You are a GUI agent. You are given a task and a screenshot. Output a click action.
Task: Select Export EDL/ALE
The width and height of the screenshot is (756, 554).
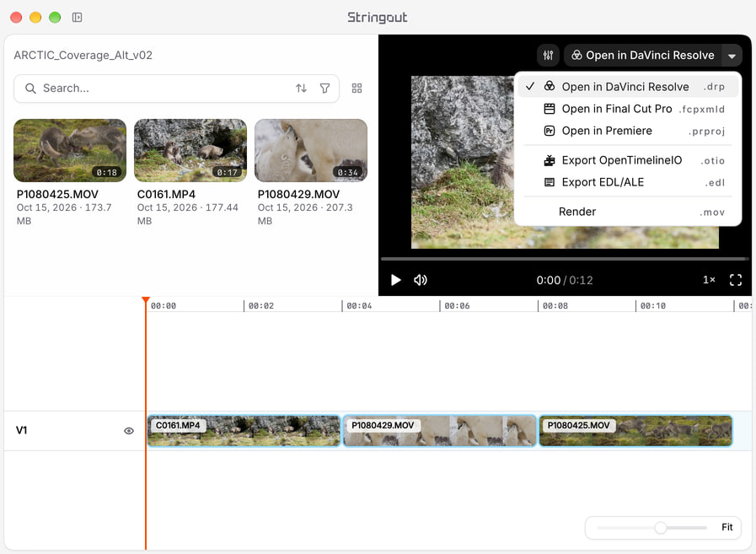click(628, 182)
